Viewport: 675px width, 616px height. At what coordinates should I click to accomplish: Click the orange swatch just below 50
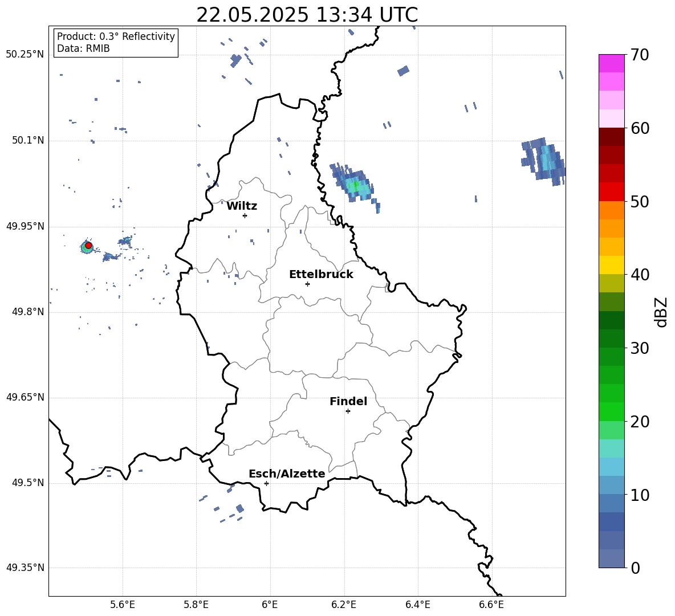coord(612,210)
